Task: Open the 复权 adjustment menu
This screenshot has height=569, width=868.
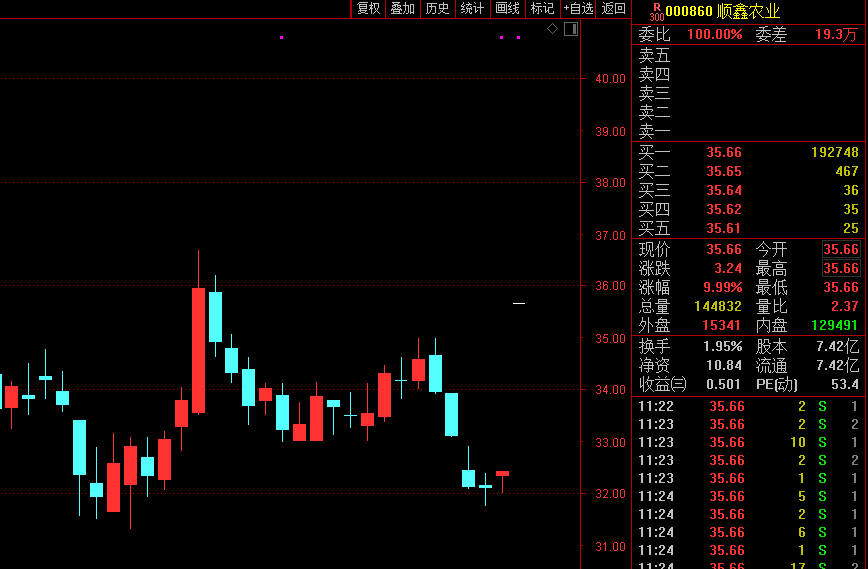Action: (368, 9)
